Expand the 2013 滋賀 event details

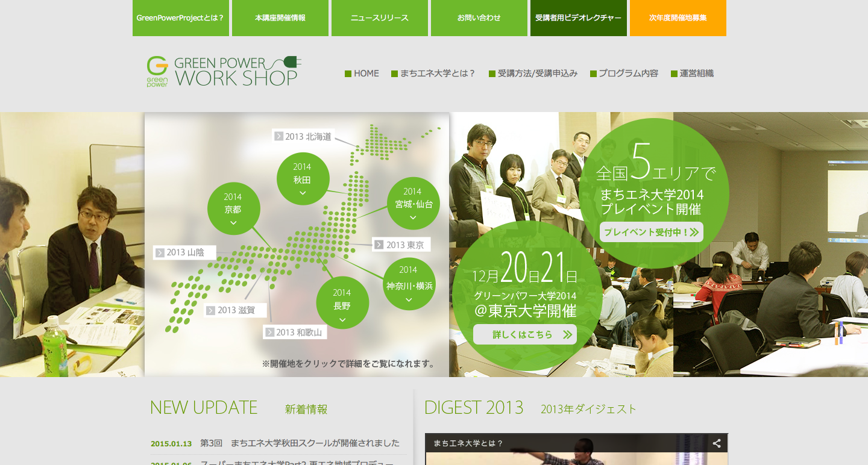235,309
